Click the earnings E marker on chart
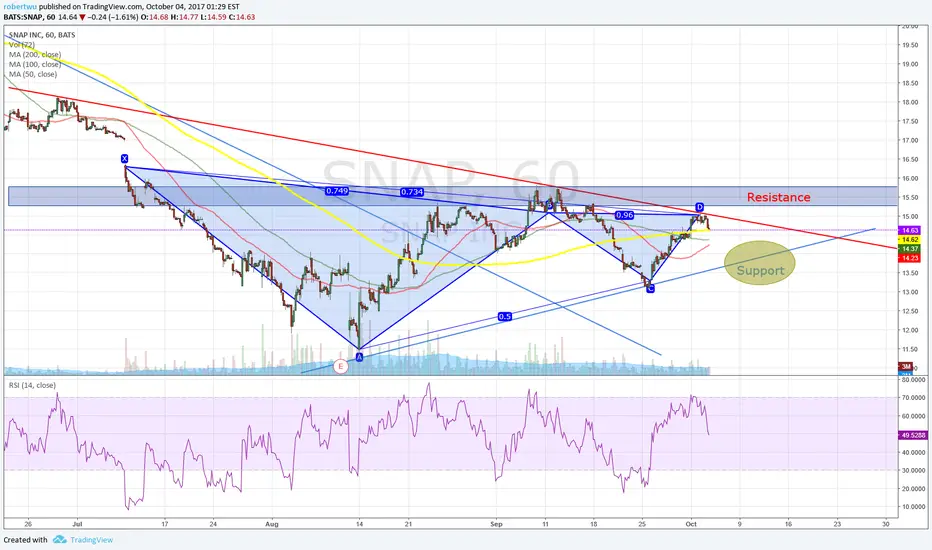The image size is (932, 550). [341, 367]
